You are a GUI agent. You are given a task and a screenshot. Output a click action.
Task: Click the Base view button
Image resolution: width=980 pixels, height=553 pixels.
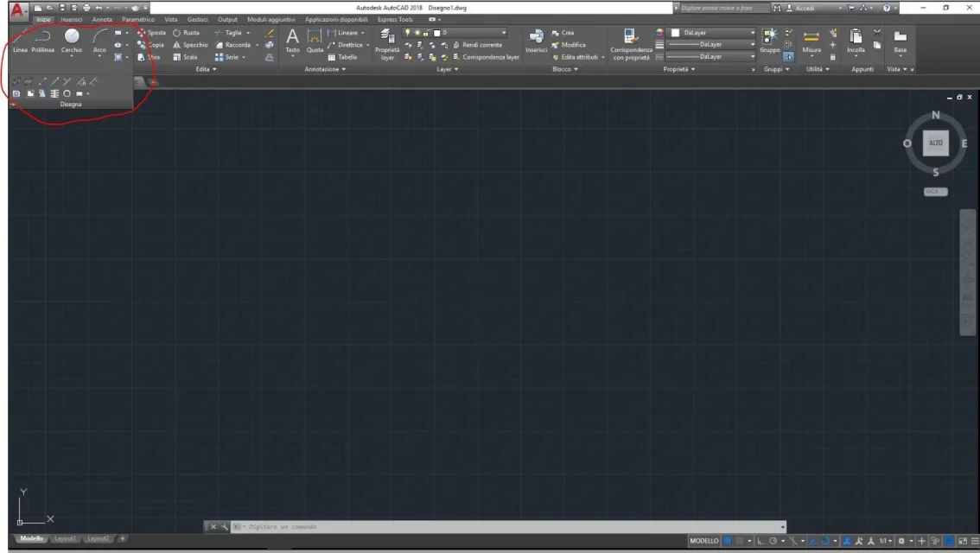pyautogui.click(x=900, y=41)
